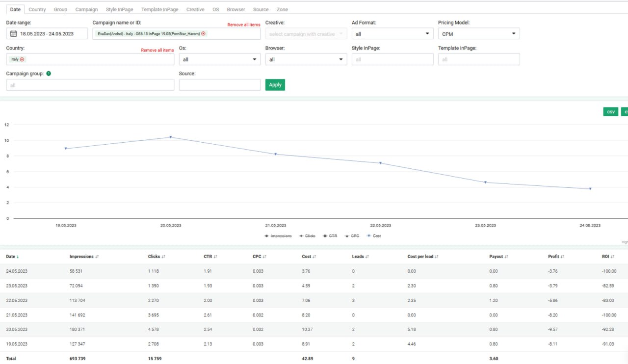The height and width of the screenshot is (364, 628).
Task: Click impressions value 180 371
Action: [77, 329]
